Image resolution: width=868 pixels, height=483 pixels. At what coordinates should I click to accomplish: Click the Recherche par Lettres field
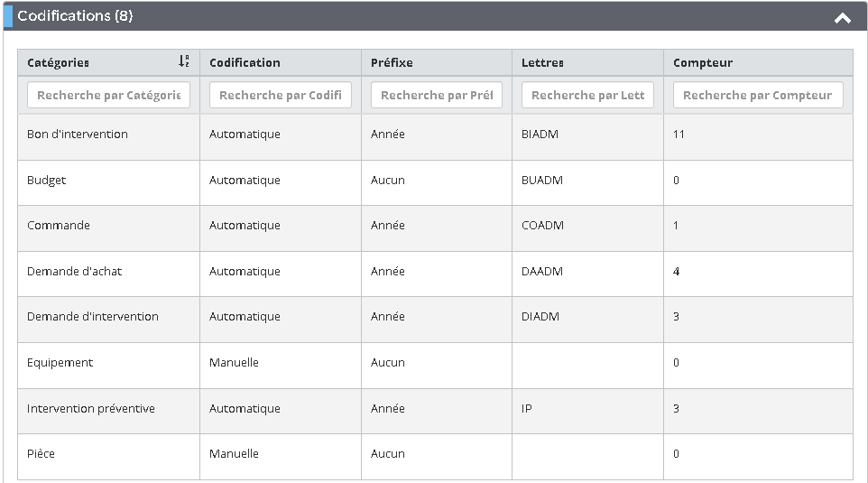click(x=587, y=95)
